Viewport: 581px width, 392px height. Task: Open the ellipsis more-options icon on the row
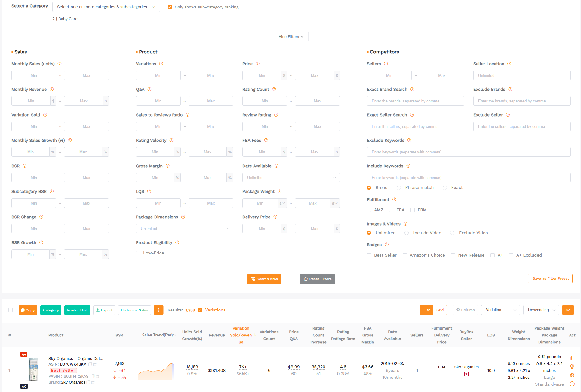point(572,384)
